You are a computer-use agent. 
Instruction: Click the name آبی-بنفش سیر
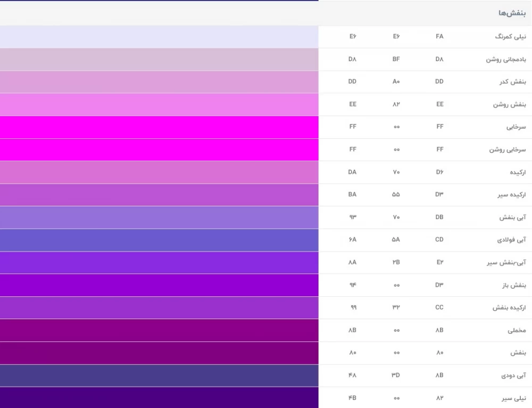[506, 262]
